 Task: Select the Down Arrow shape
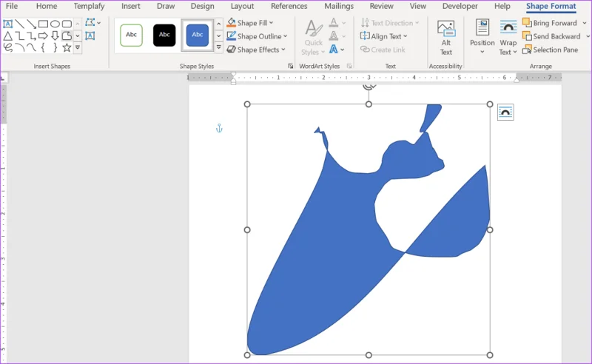(55, 36)
